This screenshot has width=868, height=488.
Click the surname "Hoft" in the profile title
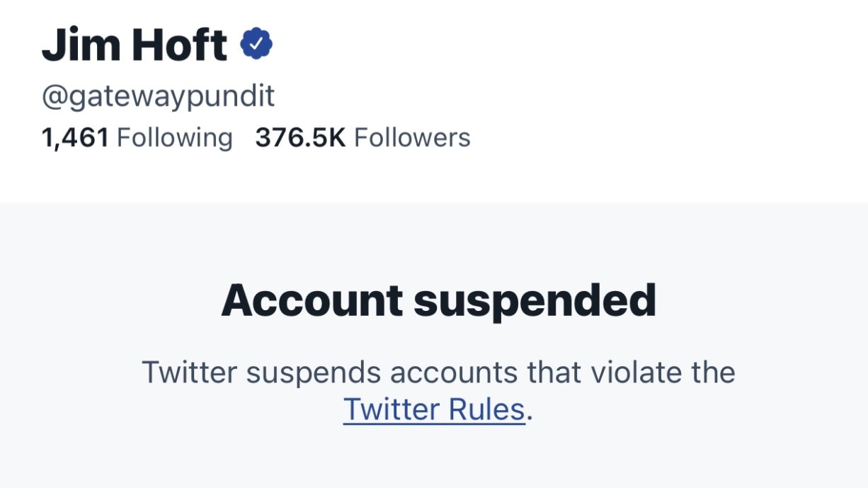pyautogui.click(x=180, y=45)
